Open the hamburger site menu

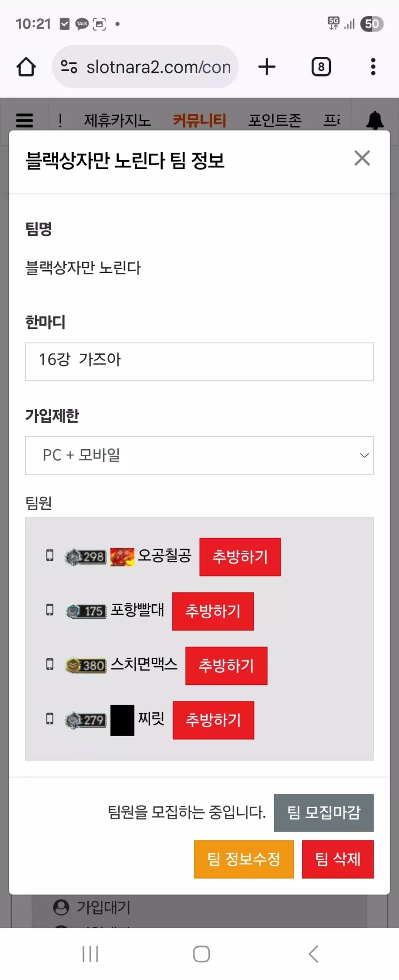point(24,121)
